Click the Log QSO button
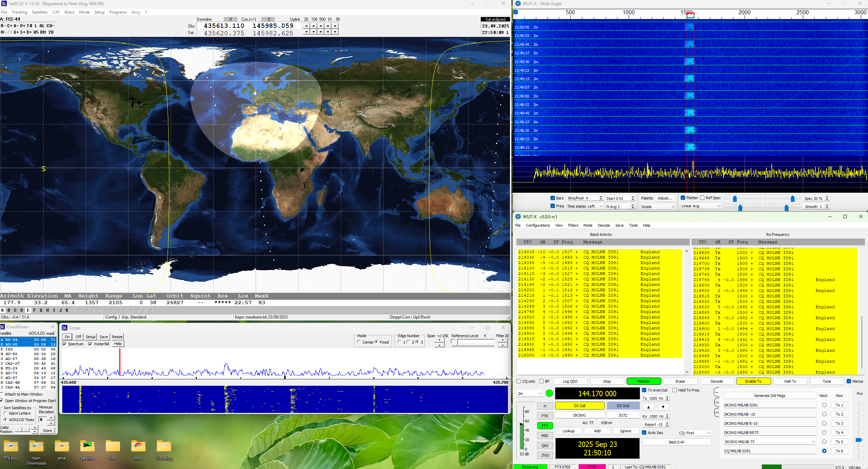 570,381
